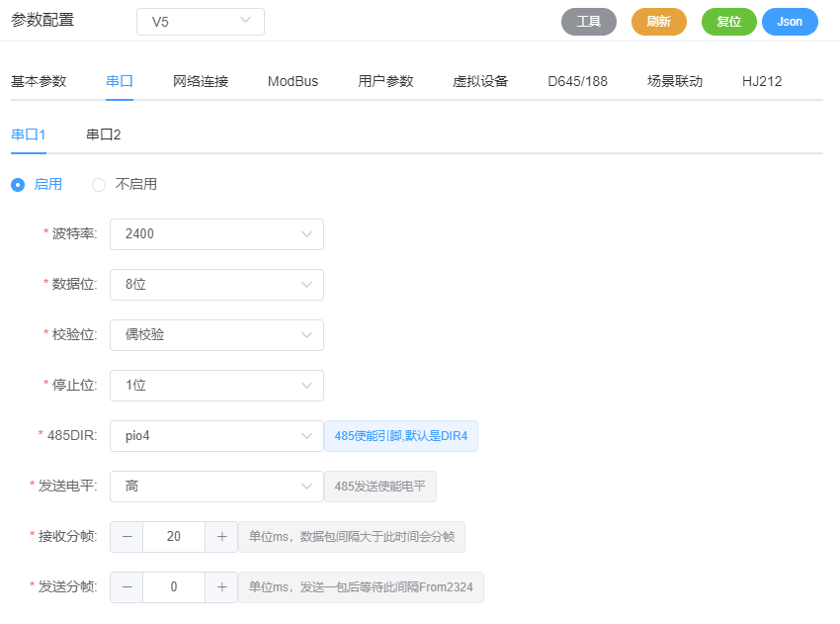Select the 启用 radio button
Screen dimensions: 840x624
click(x=18, y=184)
